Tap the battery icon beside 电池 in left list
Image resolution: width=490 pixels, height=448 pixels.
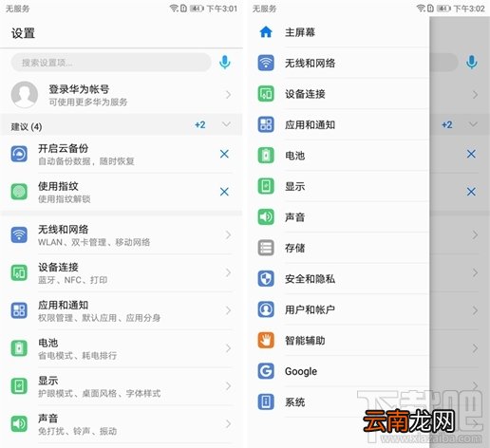pyautogui.click(x=19, y=348)
